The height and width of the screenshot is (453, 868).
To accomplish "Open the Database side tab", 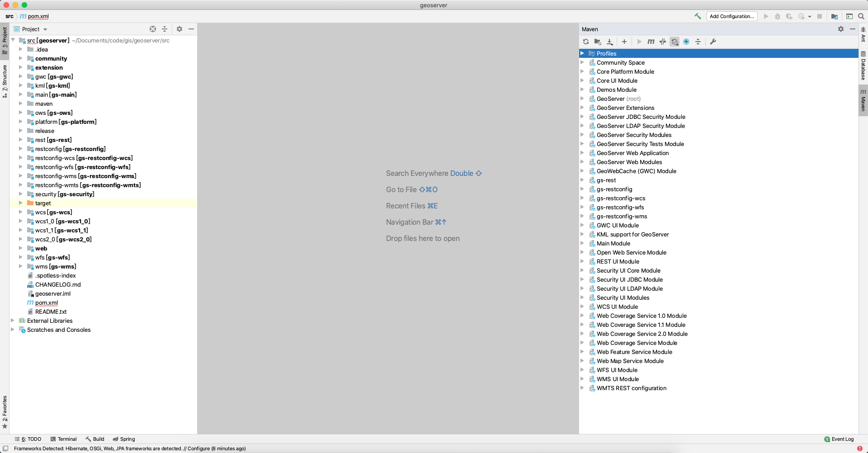I will click(x=863, y=66).
